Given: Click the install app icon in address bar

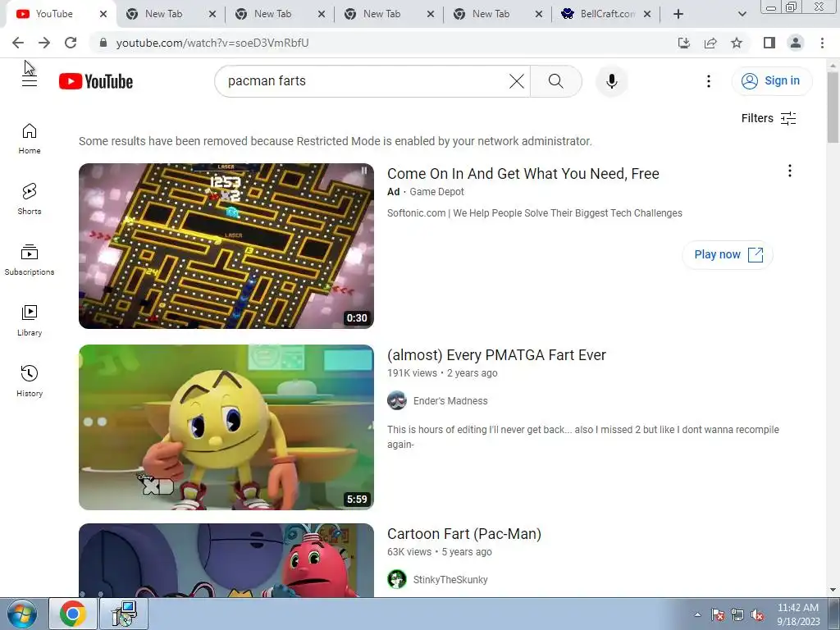Looking at the screenshot, I should [683, 43].
